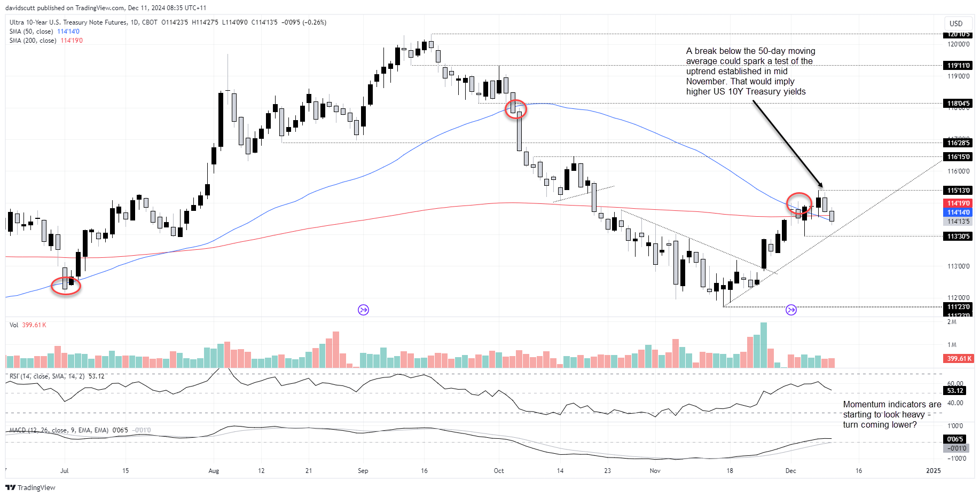Click the -0'09'5 (-0.26%) change value
Screen dimensions: 980x497
pos(304,22)
